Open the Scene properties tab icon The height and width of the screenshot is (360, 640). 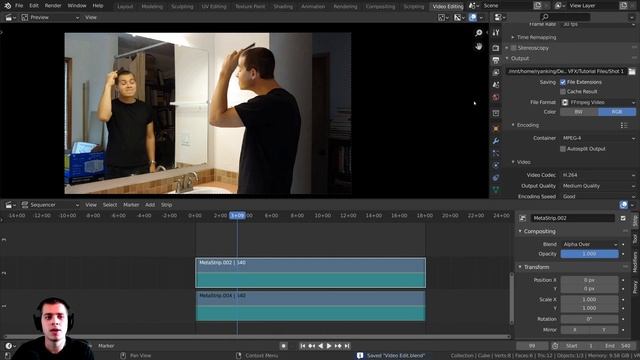point(496,85)
